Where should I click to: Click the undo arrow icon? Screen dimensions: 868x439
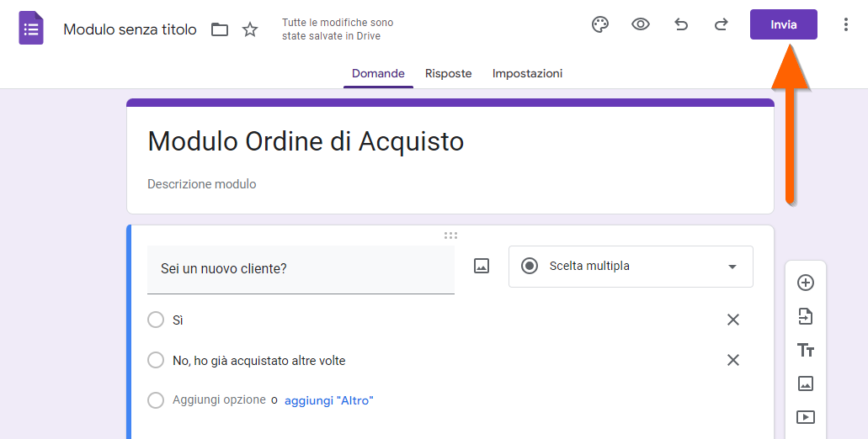pos(681,24)
